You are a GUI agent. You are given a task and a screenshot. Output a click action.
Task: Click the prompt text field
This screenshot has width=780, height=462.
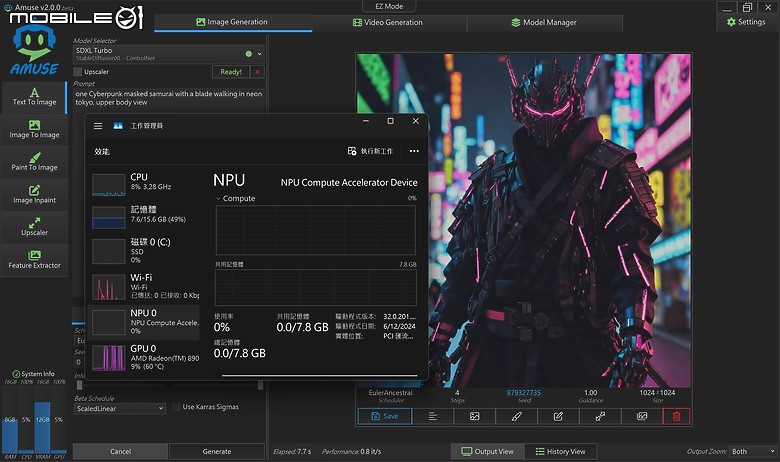pyautogui.click(x=169, y=98)
